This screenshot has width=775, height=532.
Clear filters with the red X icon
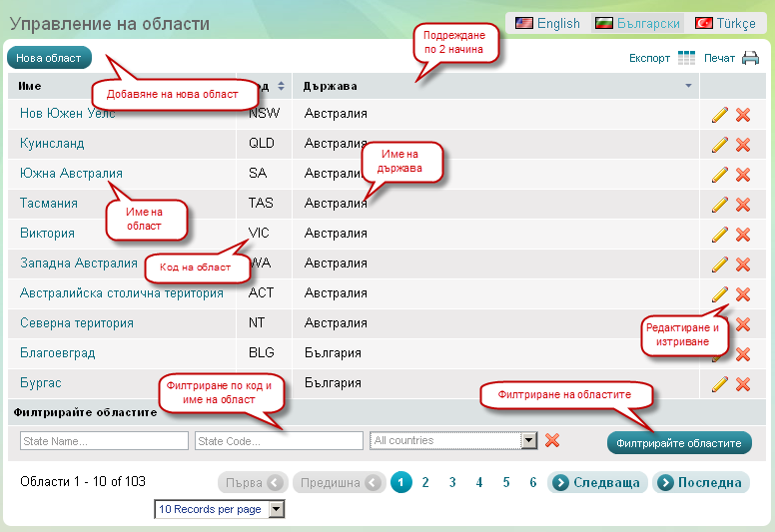pos(552,440)
